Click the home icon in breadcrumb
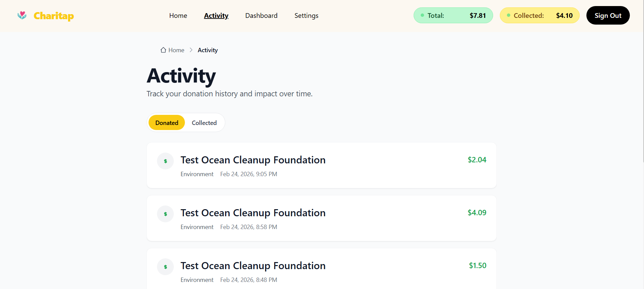Image resolution: width=644 pixels, height=289 pixels. (x=163, y=50)
